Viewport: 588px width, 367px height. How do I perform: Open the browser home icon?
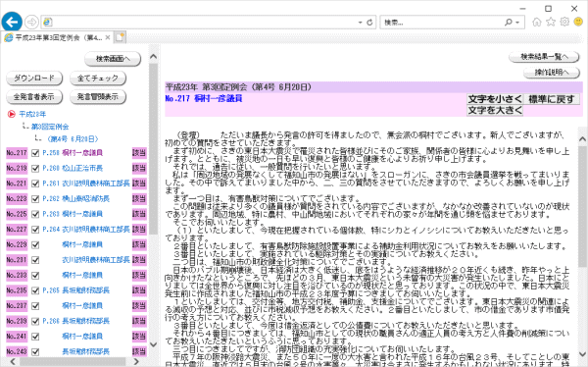click(537, 23)
